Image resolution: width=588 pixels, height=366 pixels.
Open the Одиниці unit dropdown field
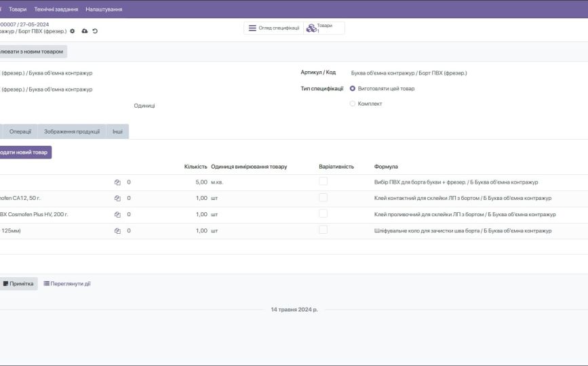(x=144, y=106)
